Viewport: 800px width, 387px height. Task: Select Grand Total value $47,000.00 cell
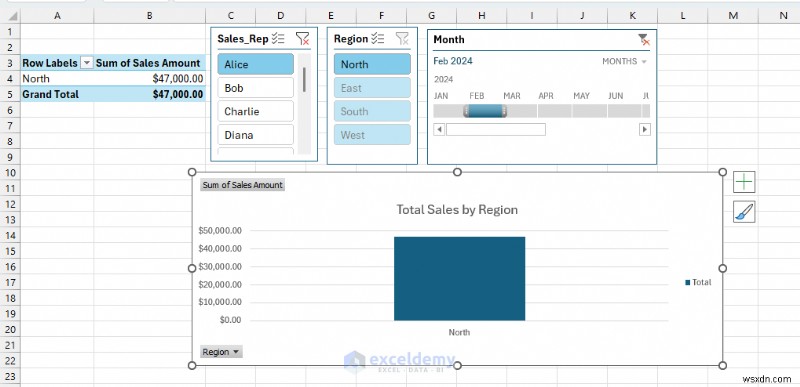click(149, 94)
